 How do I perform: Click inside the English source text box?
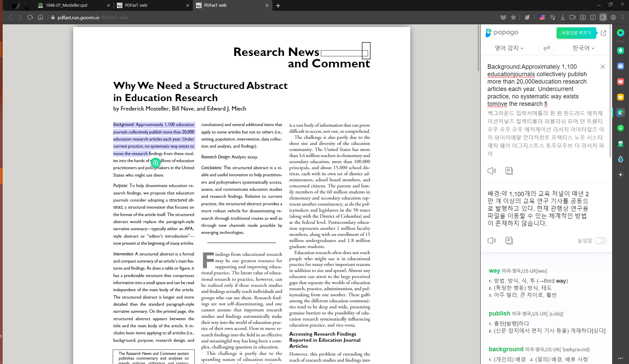tap(539, 85)
